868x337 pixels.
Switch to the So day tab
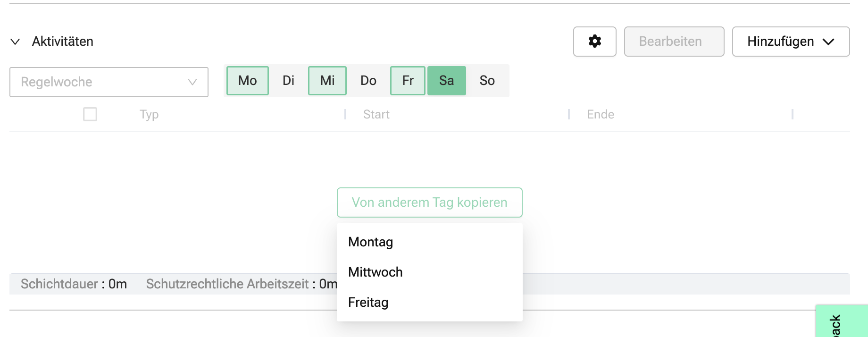coord(487,81)
